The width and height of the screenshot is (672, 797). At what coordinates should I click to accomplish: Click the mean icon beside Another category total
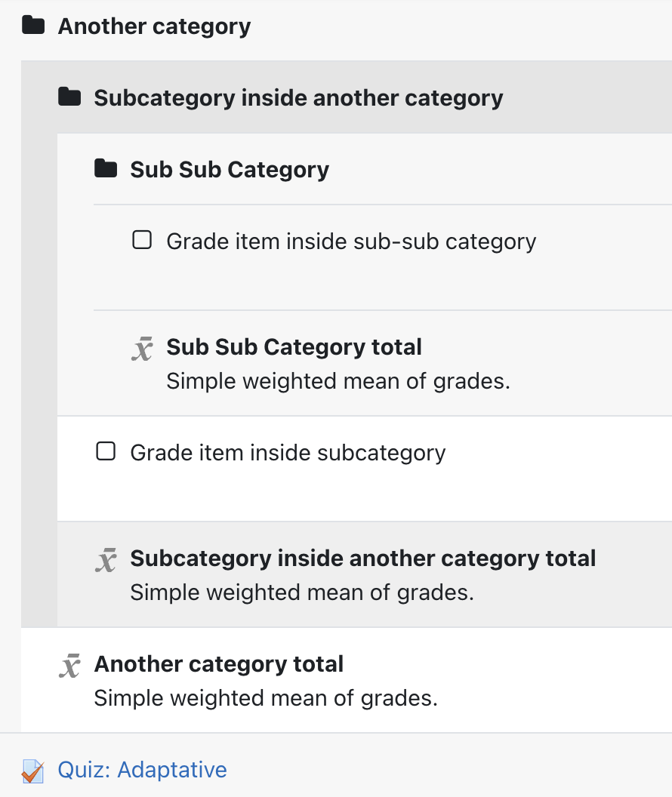[69, 666]
